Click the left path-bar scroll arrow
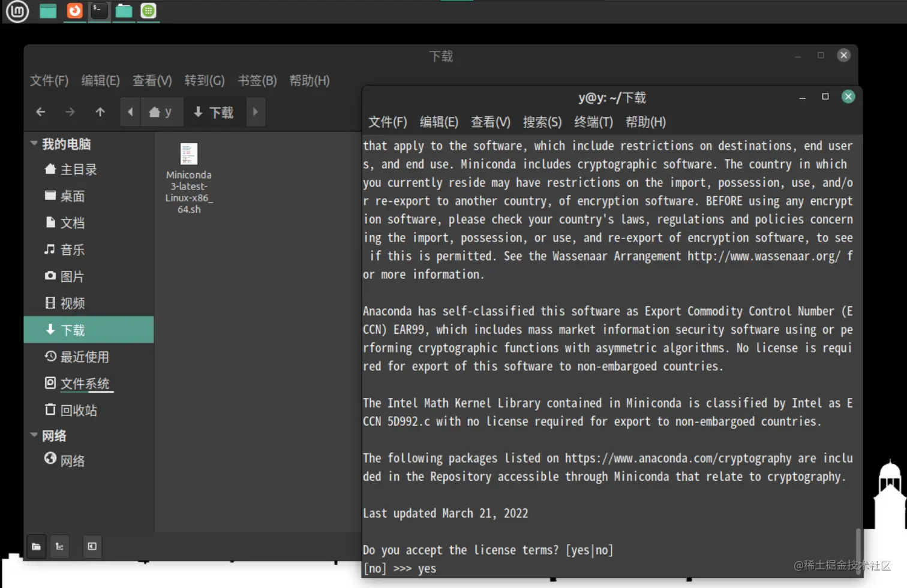Screen dimensions: 907x588 click(130, 112)
